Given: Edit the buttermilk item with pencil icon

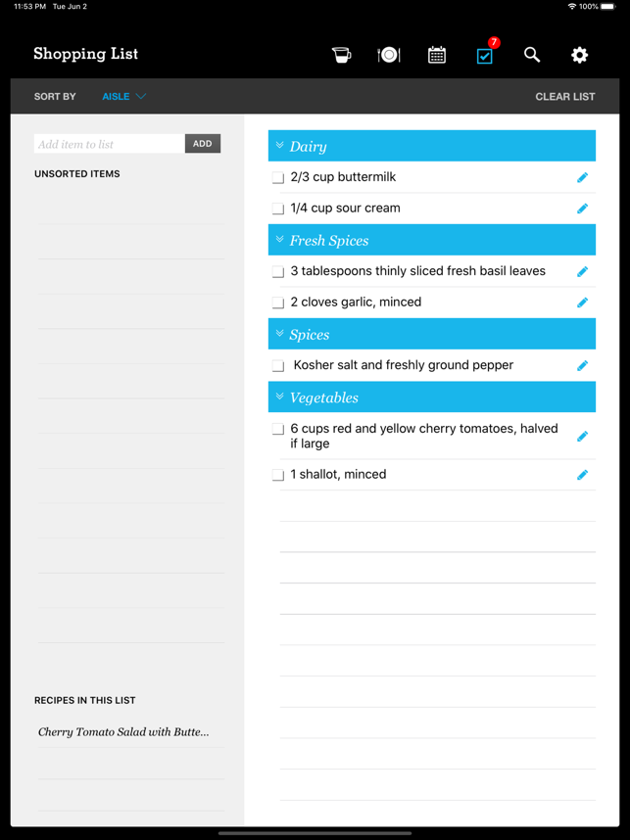Looking at the screenshot, I should (582, 177).
